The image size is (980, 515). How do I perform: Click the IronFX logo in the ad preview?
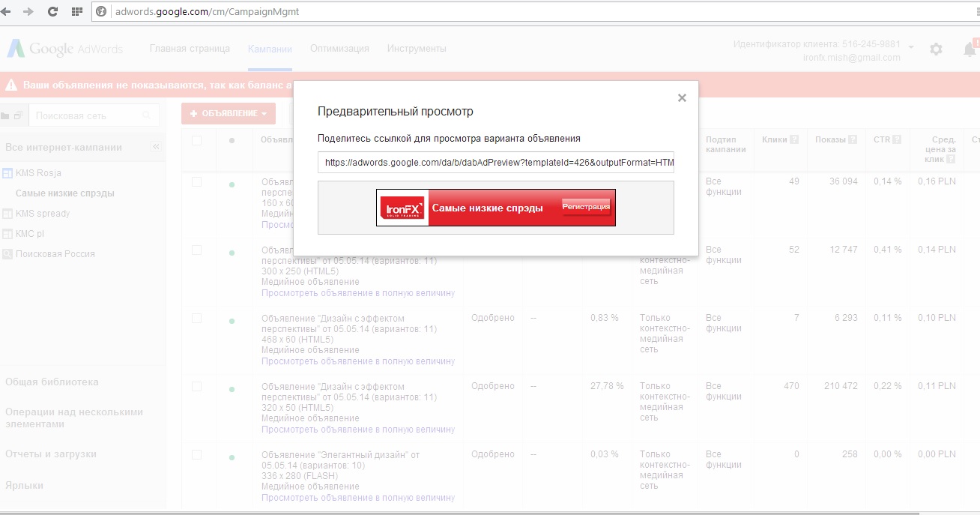(x=402, y=208)
